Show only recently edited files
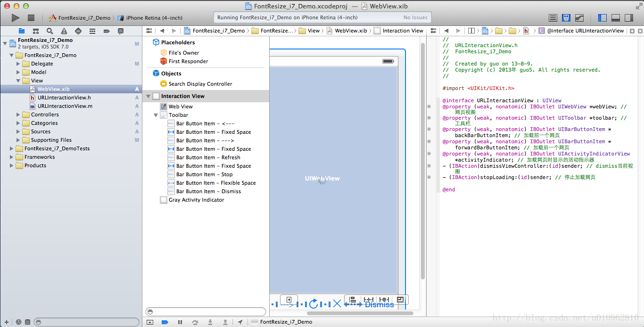The width and height of the screenshot is (644, 327). [x=18, y=322]
